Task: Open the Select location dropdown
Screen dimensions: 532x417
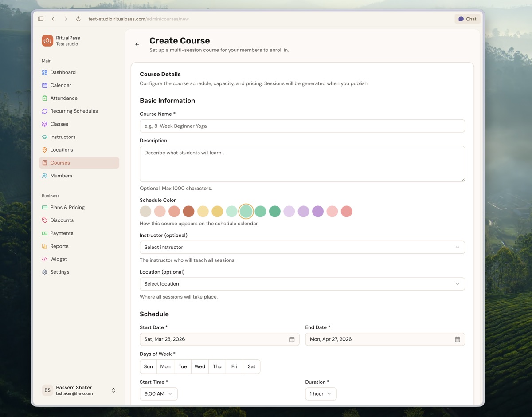Action: tap(302, 284)
